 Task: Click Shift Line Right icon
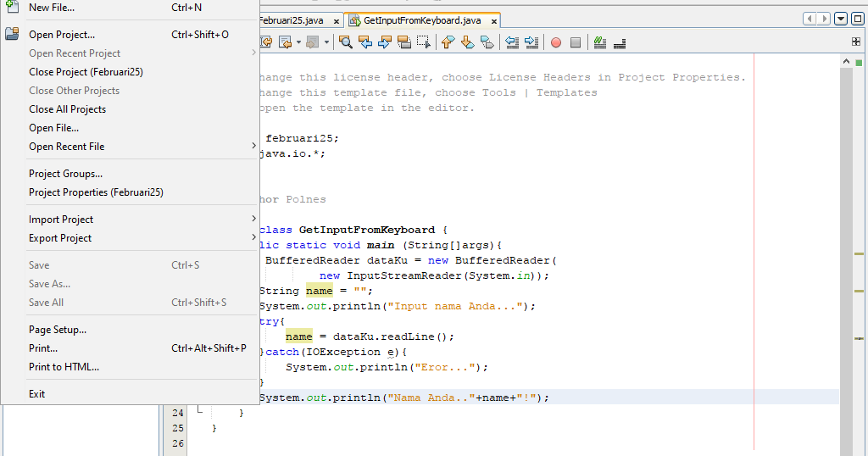[x=531, y=42]
